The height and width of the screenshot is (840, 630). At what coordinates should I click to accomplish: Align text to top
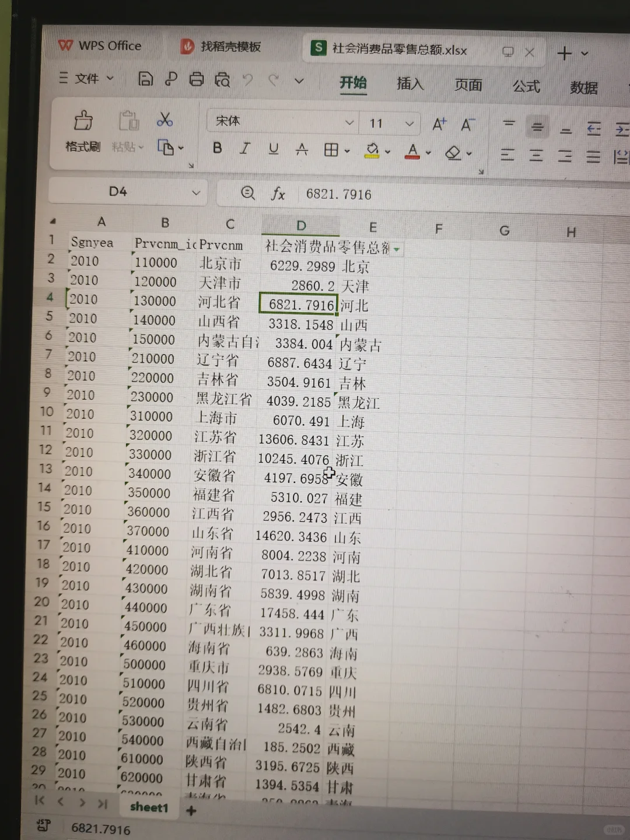tap(509, 125)
